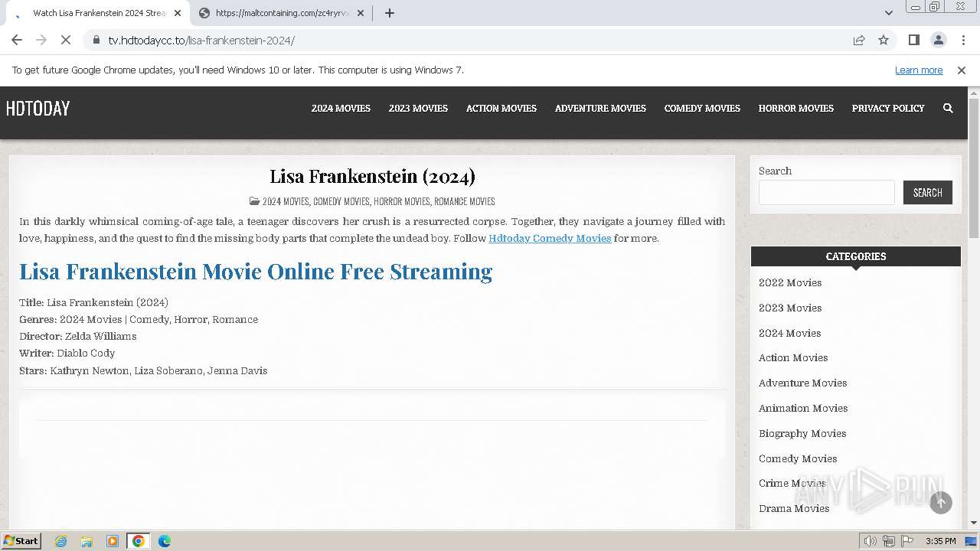Open Comedy Movies sidebar category
This screenshot has height=551, width=980.
click(x=798, y=459)
